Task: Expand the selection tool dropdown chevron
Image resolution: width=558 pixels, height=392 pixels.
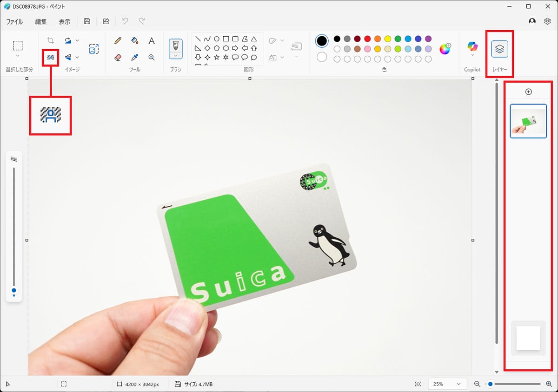Action: 18,56
